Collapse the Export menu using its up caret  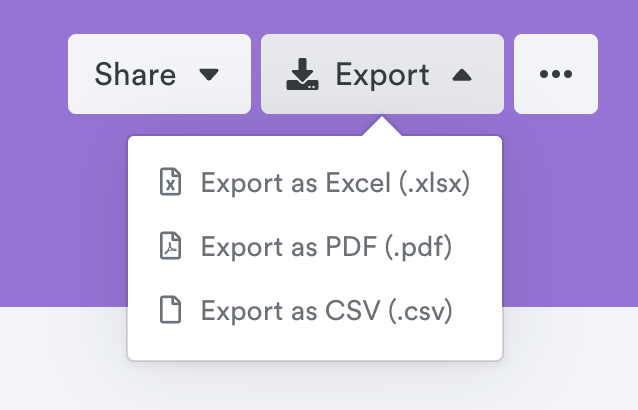click(x=462, y=75)
